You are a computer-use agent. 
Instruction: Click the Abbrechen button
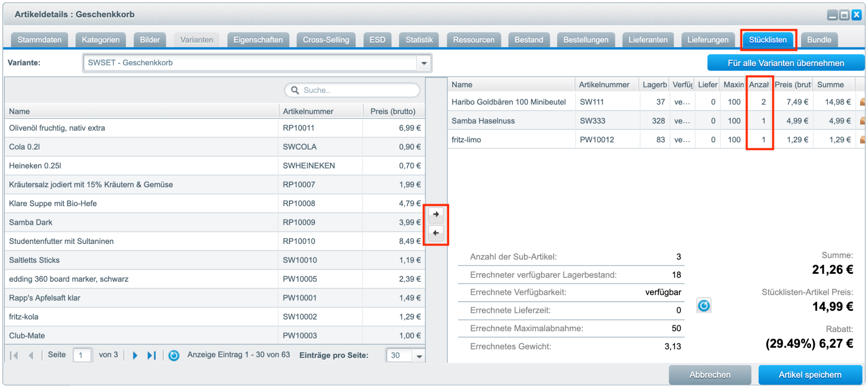click(x=710, y=375)
